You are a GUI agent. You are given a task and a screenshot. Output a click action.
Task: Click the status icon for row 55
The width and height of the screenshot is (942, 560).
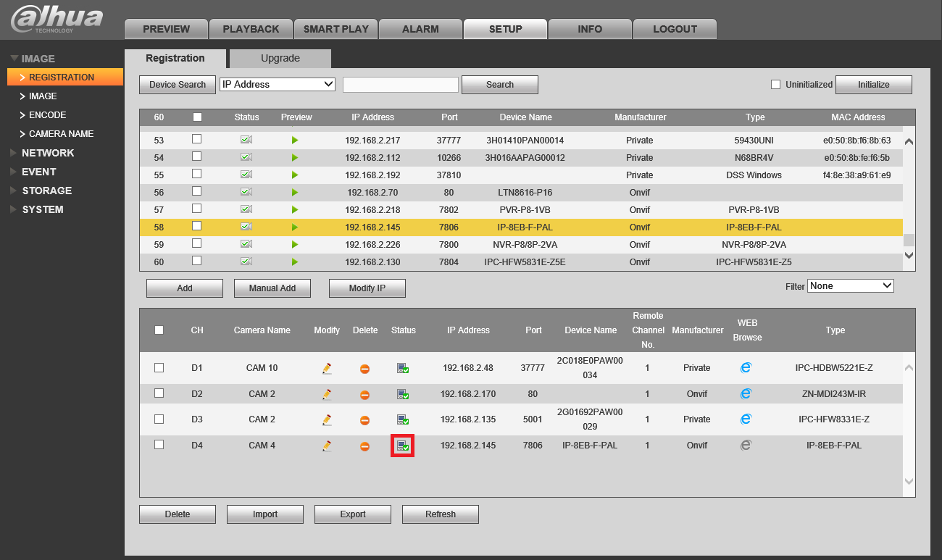pos(246,175)
